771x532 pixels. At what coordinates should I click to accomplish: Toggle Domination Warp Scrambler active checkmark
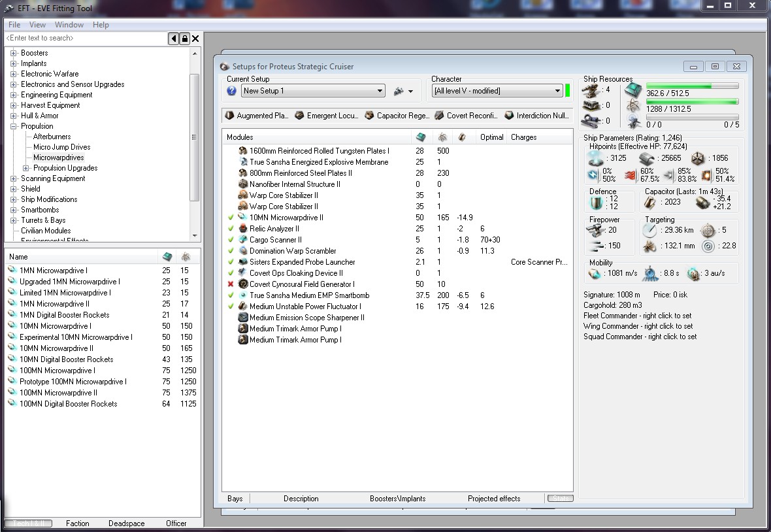point(231,251)
